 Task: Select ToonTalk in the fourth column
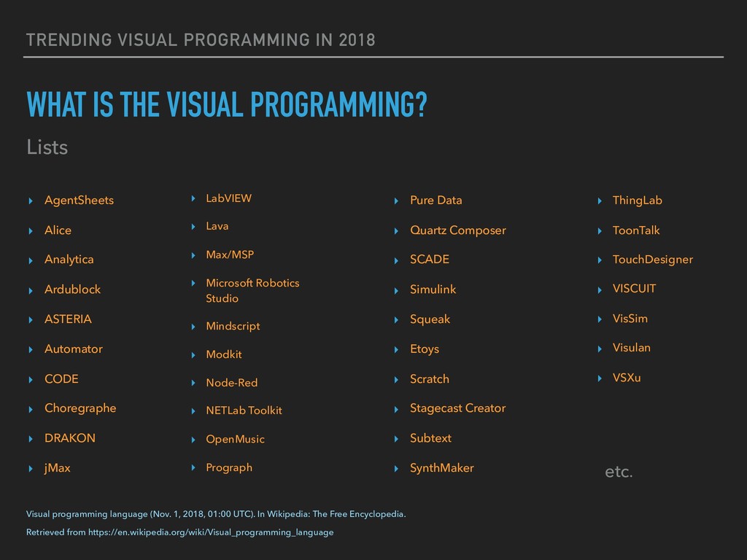[636, 230]
